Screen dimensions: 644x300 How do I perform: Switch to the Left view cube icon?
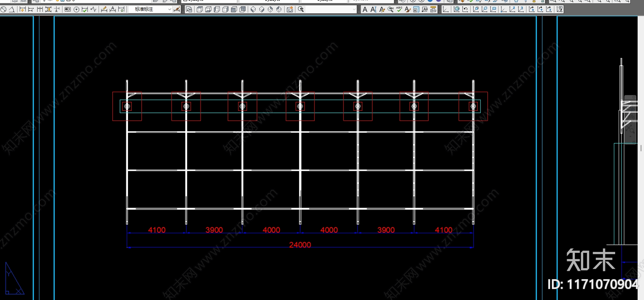click(x=217, y=9)
